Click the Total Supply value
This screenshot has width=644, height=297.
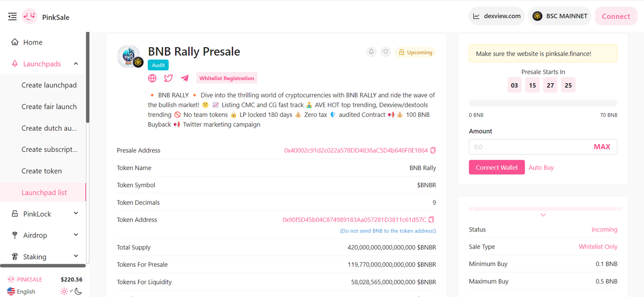tap(392, 248)
